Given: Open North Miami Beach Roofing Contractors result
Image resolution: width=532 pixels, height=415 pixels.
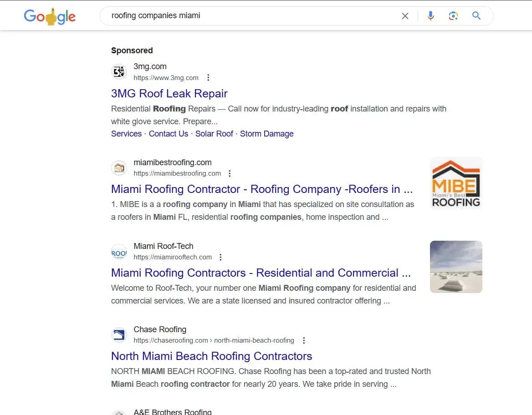Looking at the screenshot, I should 211,356.
